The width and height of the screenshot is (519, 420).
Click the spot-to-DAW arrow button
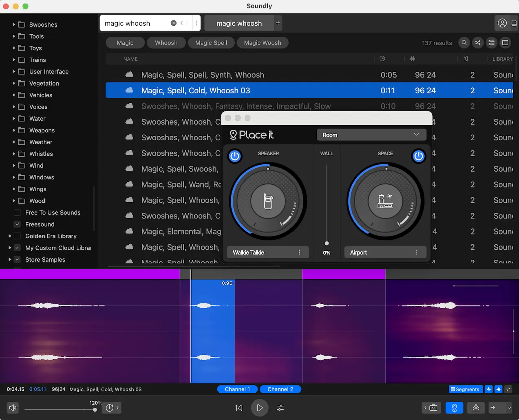click(493, 408)
